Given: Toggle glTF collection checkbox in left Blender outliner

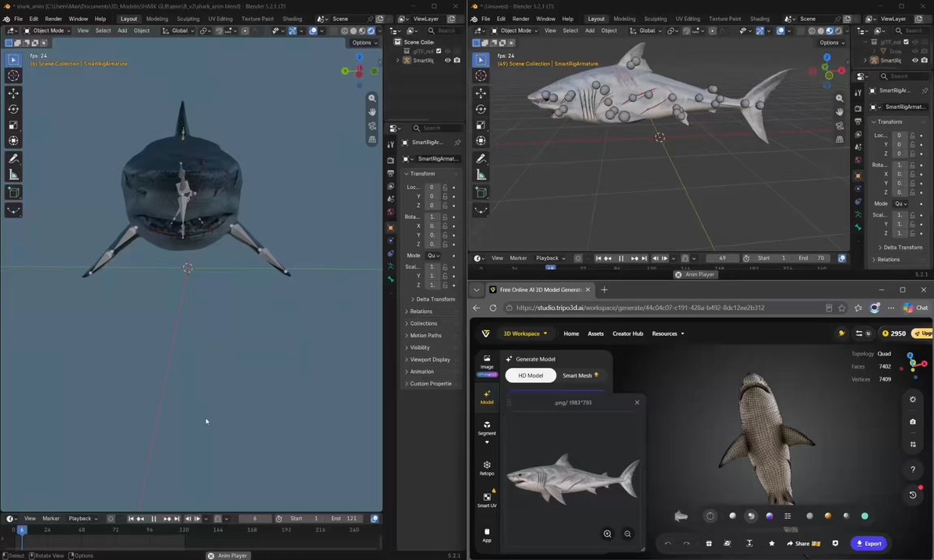Looking at the screenshot, I should [439, 51].
